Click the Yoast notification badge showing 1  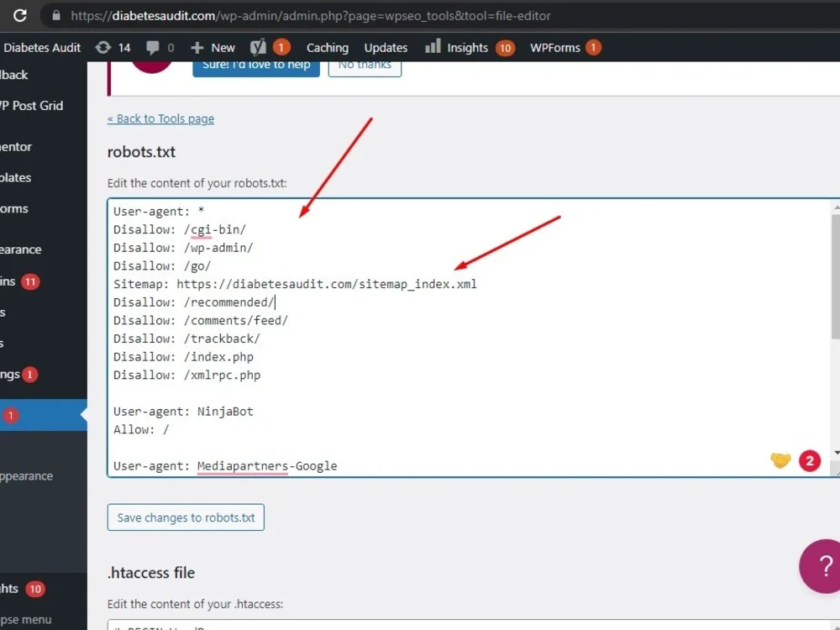tap(281, 48)
